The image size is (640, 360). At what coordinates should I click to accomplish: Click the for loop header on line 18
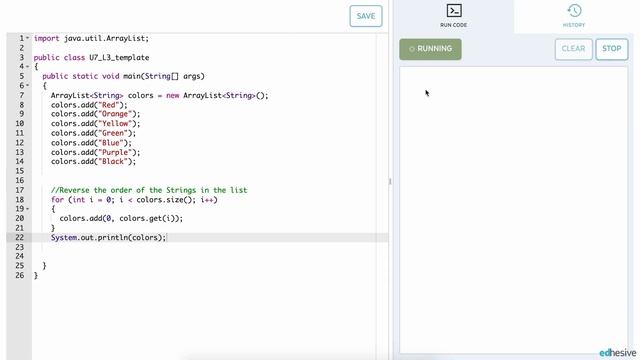click(x=134, y=200)
